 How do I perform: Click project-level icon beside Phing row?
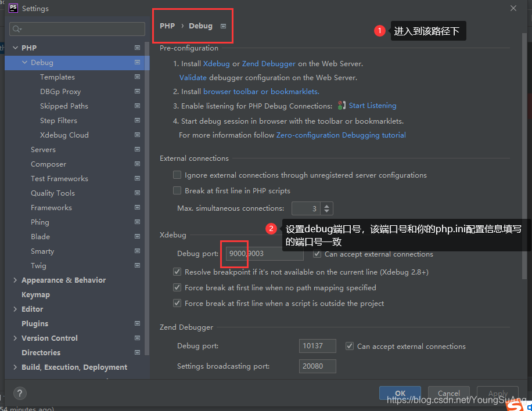pos(137,222)
